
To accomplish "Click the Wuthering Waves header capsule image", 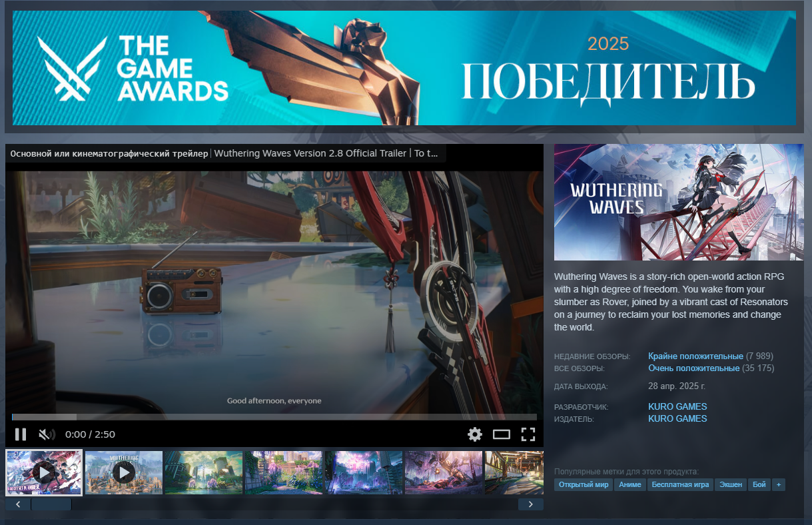I will click(x=679, y=202).
